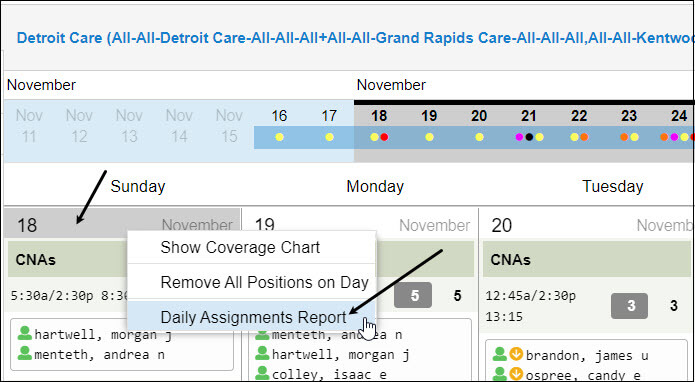Select the CNAs section header on Tuesday

click(587, 259)
